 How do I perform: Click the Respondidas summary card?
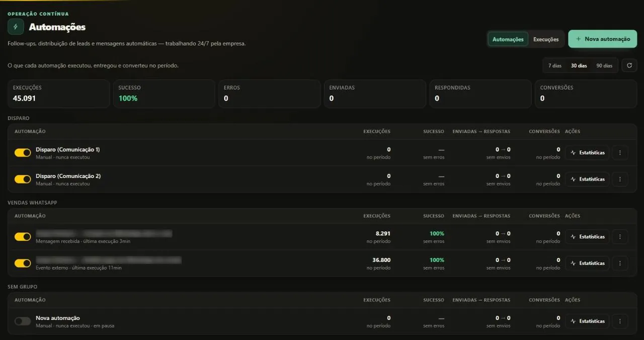click(x=480, y=94)
